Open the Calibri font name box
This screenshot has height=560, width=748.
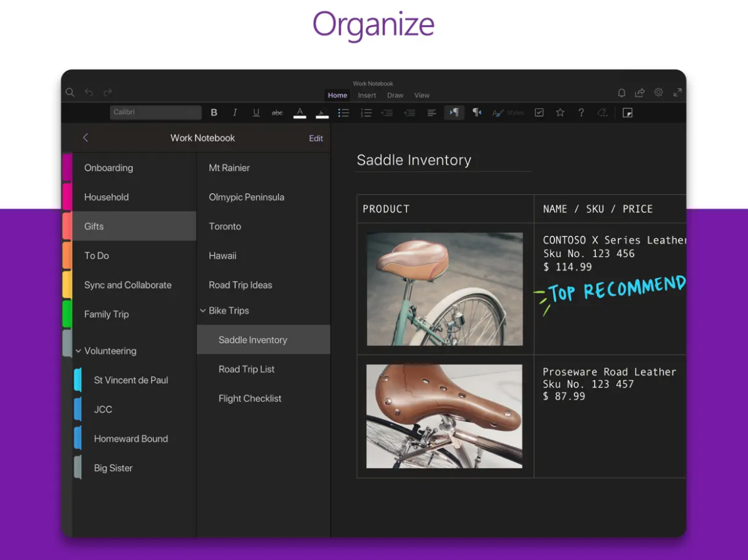(x=155, y=113)
